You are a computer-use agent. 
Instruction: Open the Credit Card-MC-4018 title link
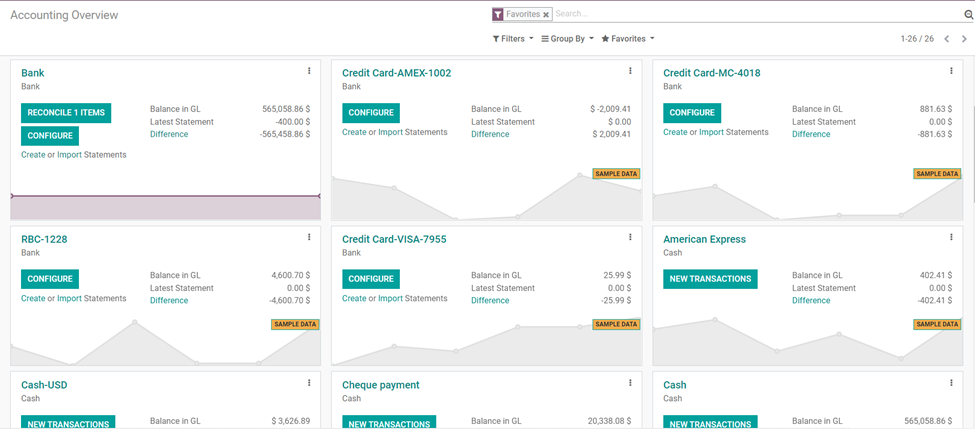tap(711, 73)
